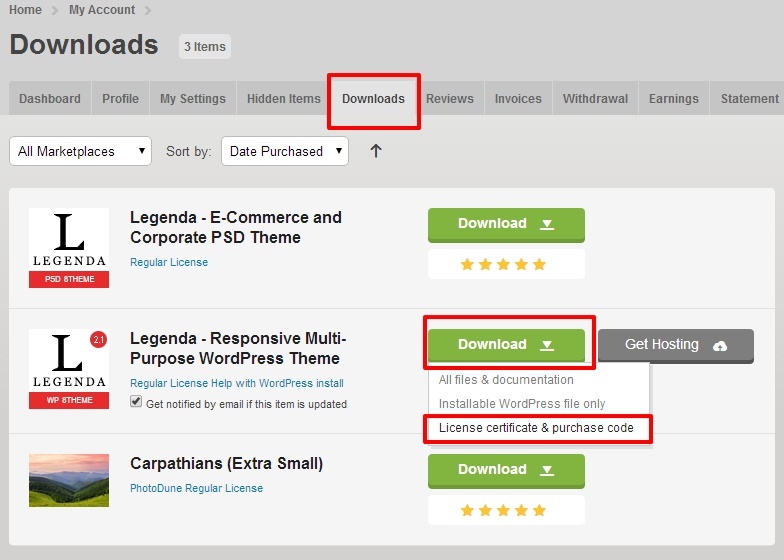Open Carpathians landscape photo thumbnail
Viewport: 784px width, 560px height.
click(69, 480)
